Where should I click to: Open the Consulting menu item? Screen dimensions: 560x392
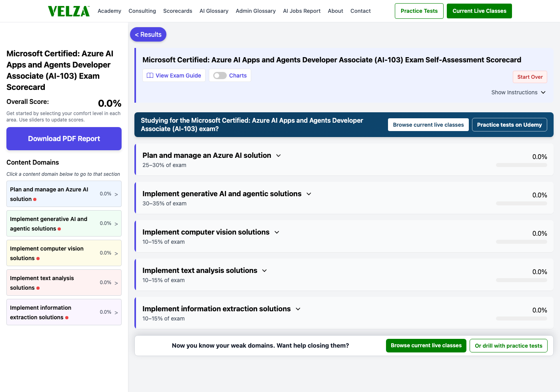pyautogui.click(x=142, y=11)
